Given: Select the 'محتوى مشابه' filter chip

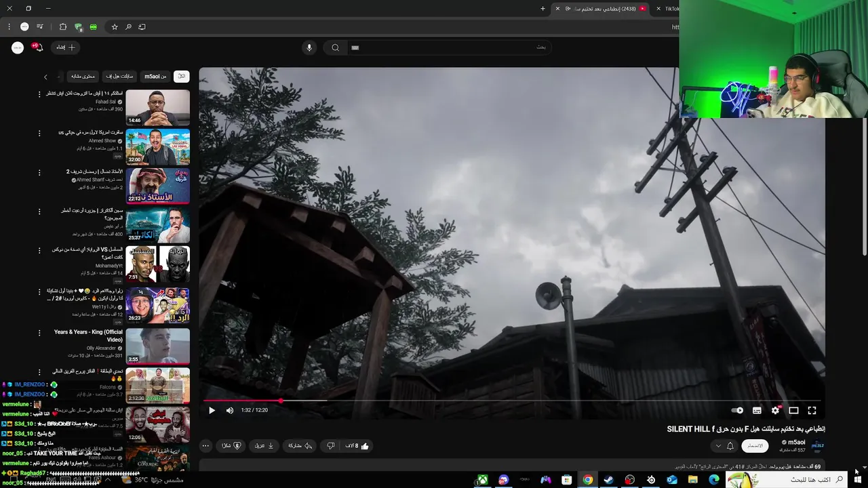Looking at the screenshot, I should 83,77.
